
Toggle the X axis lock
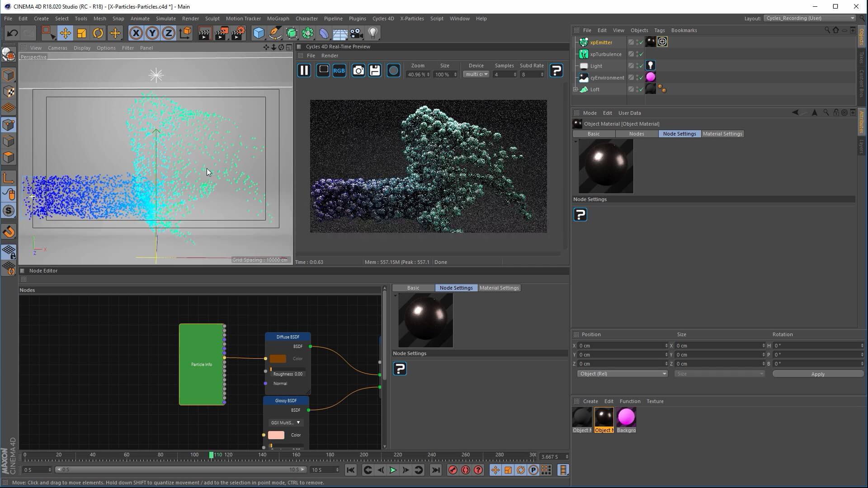[136, 33]
